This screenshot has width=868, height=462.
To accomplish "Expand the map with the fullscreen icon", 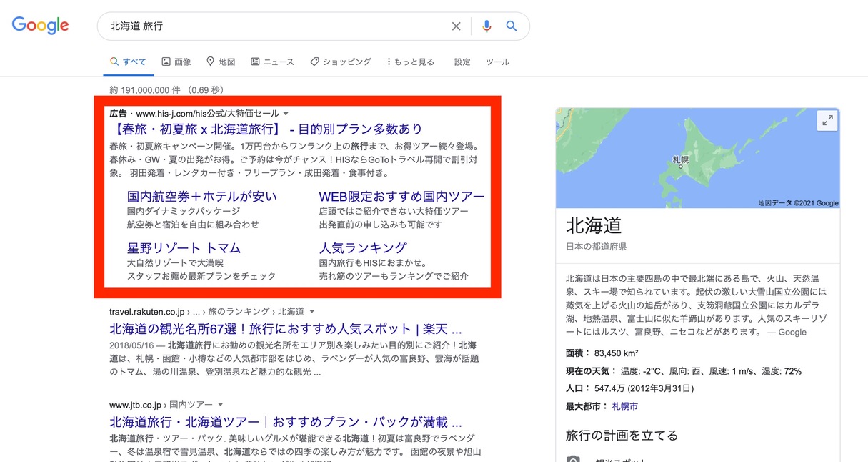I will pyautogui.click(x=827, y=121).
